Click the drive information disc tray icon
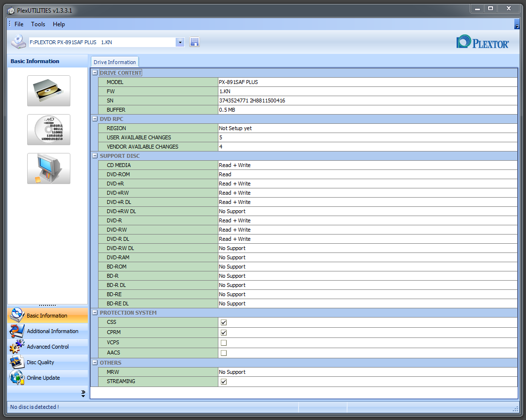The height and width of the screenshot is (420, 526). (49, 91)
